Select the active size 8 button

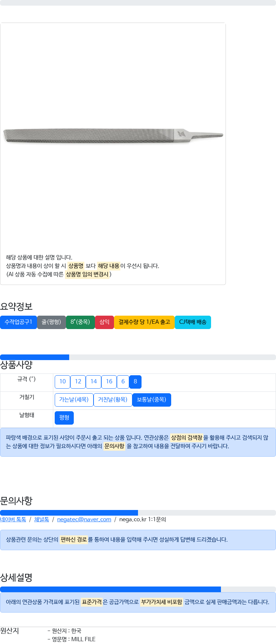click(135, 382)
